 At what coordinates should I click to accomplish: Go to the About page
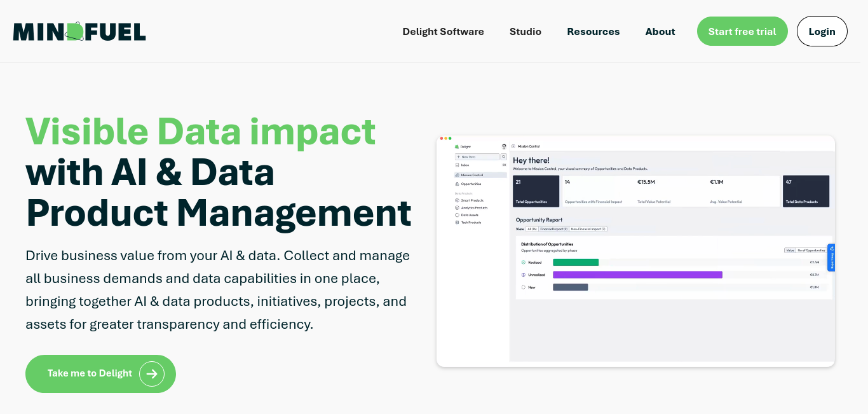(x=660, y=32)
